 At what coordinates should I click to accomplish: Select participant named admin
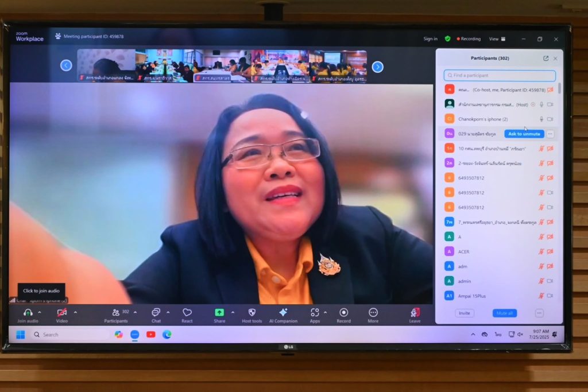(499, 281)
